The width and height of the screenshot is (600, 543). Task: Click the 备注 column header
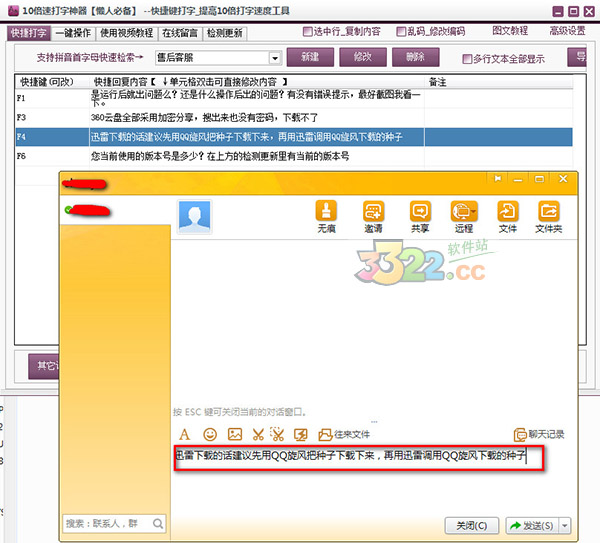[x=499, y=82]
